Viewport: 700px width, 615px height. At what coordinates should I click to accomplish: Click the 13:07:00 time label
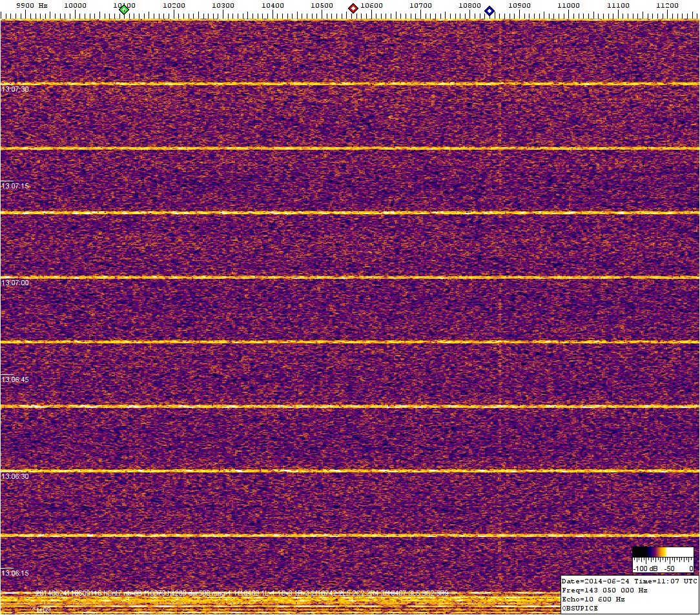pyautogui.click(x=15, y=283)
